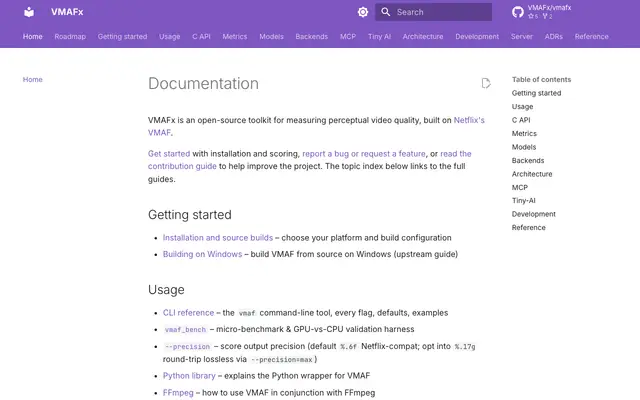Jump to Architecture in table of contents
The width and height of the screenshot is (640, 400).
532,174
